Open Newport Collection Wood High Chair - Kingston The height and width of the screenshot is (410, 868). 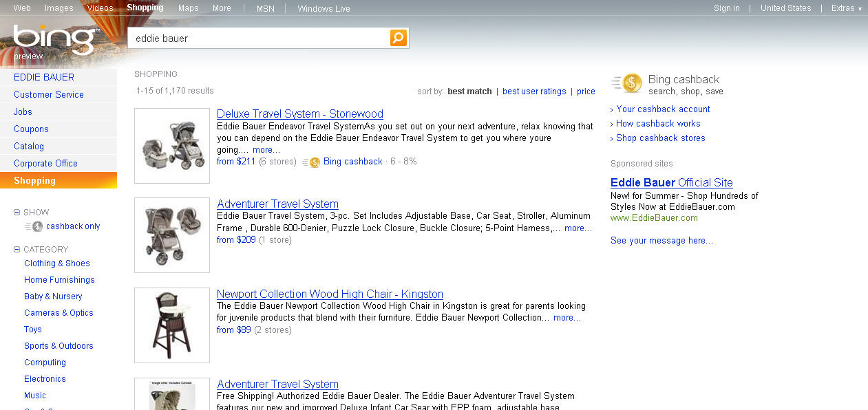pos(330,294)
